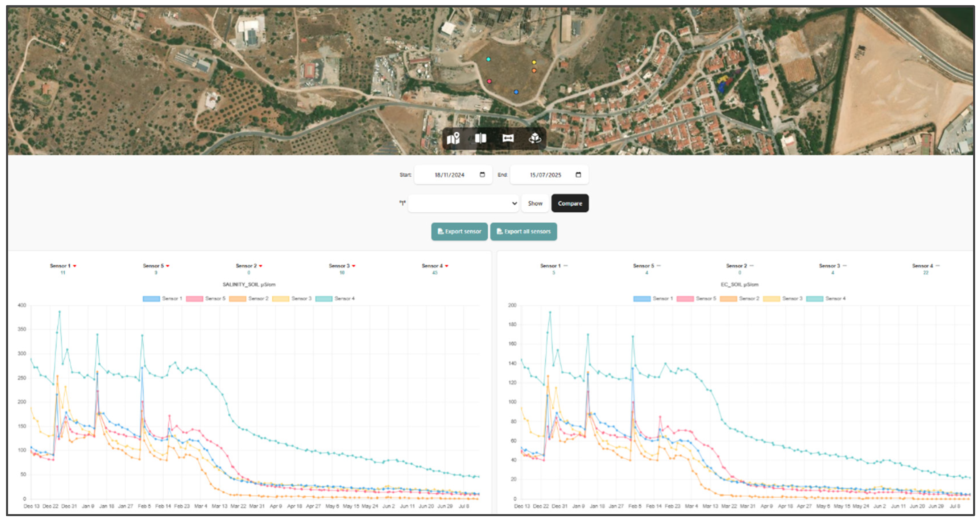Viewport: 980px width, 523px height.
Task: Click the EC_SOIL Sensor 5 header label
Action: [643, 266]
